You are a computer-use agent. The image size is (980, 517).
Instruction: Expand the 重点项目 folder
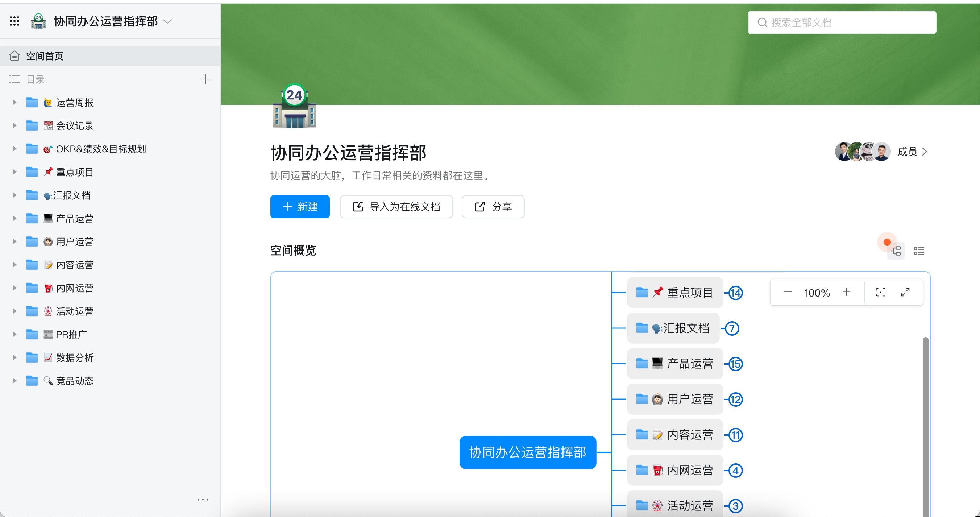(x=14, y=172)
